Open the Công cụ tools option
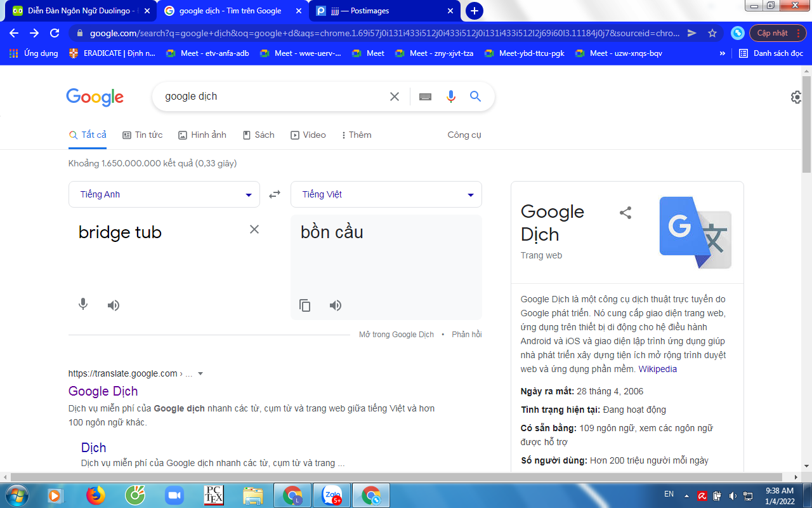The width and height of the screenshot is (812, 508). [x=464, y=135]
